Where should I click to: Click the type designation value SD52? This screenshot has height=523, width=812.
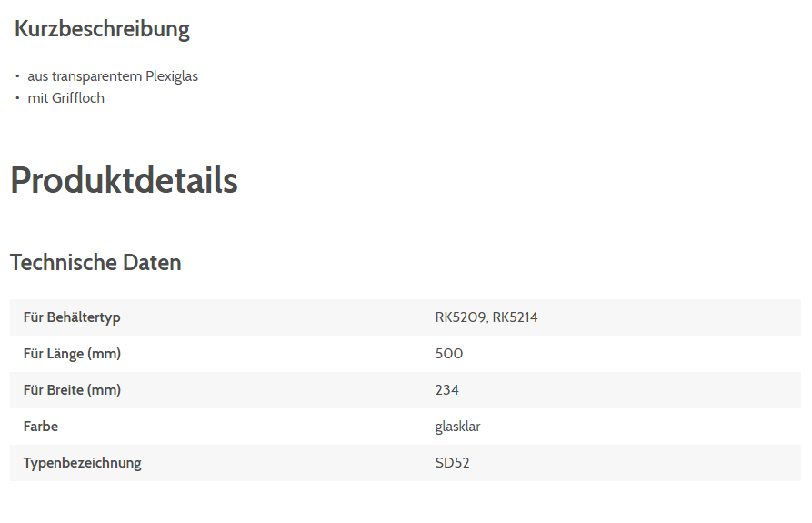pos(452,463)
